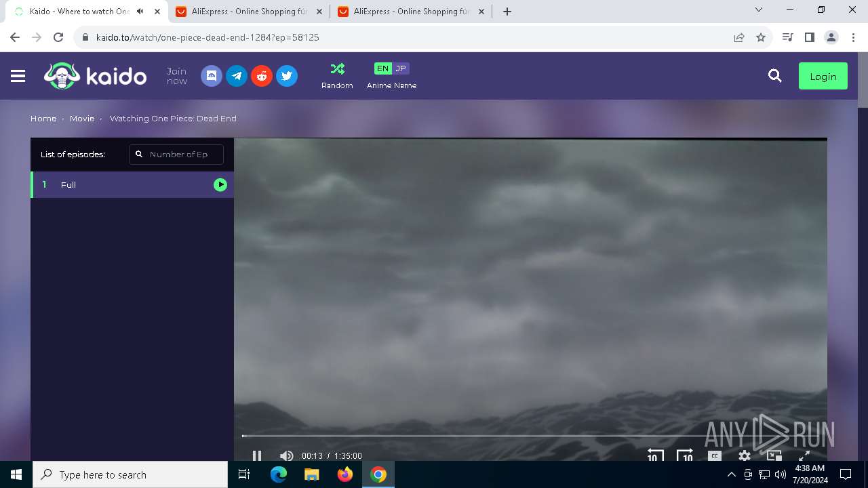This screenshot has width=868, height=488.
Task: Enter fullscreen video mode
Action: click(x=804, y=456)
